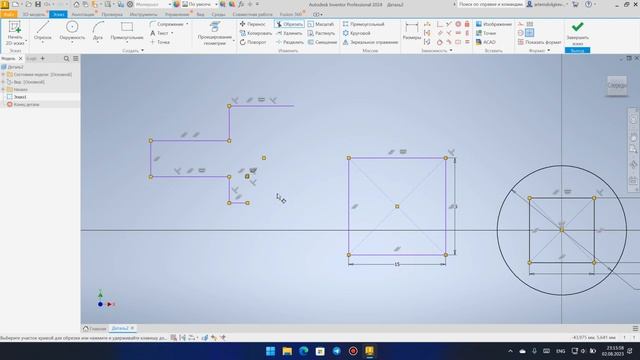The image size is (640, 360).
Task: Choose the Точка (Point) tool
Action: pyautogui.click(x=160, y=42)
